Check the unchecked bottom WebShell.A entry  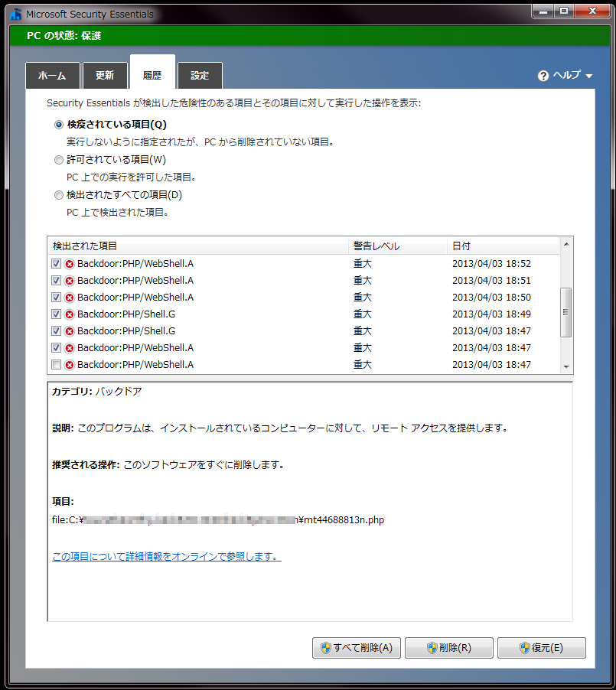[56, 364]
